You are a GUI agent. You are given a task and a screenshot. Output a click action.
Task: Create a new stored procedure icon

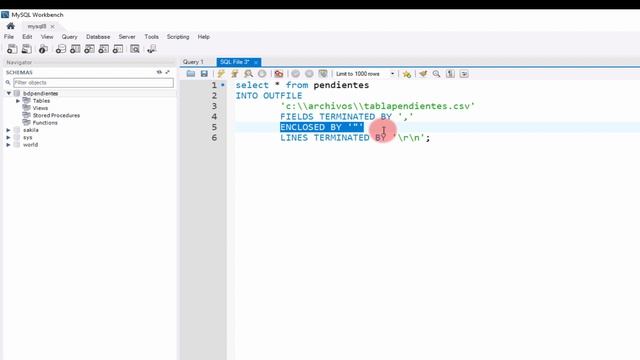click(103, 49)
